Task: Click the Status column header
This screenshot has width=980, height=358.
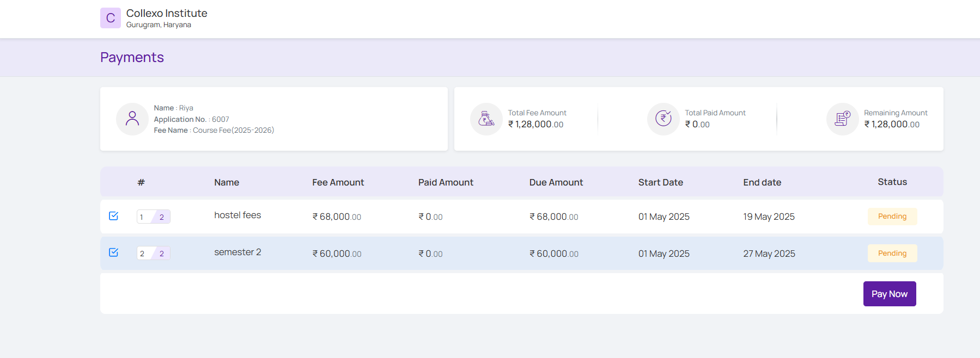Action: 892,182
